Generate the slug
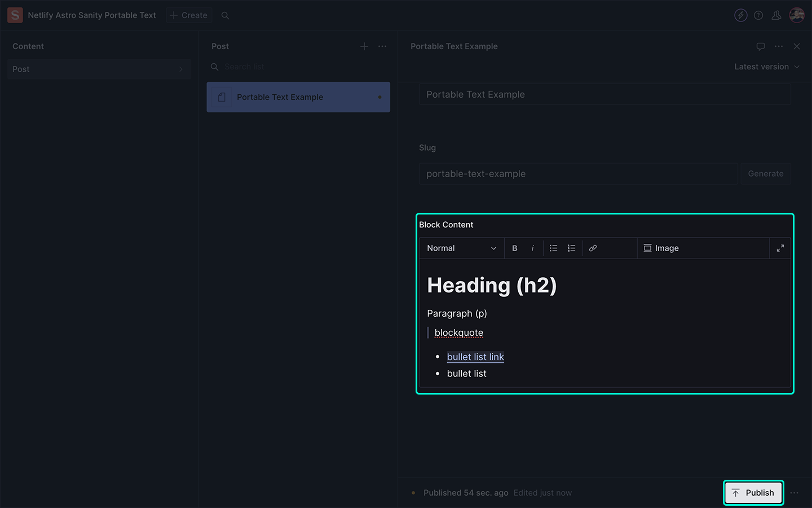This screenshot has width=812, height=508. tap(766, 174)
